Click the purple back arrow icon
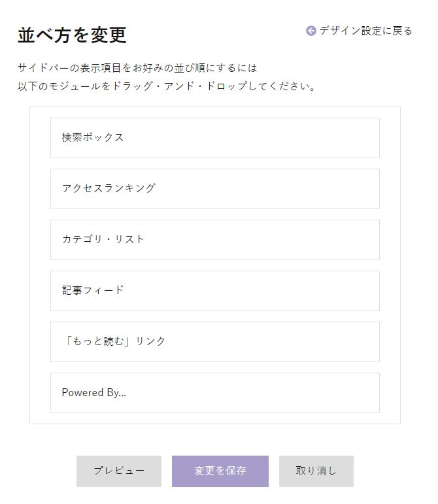 click(x=311, y=31)
